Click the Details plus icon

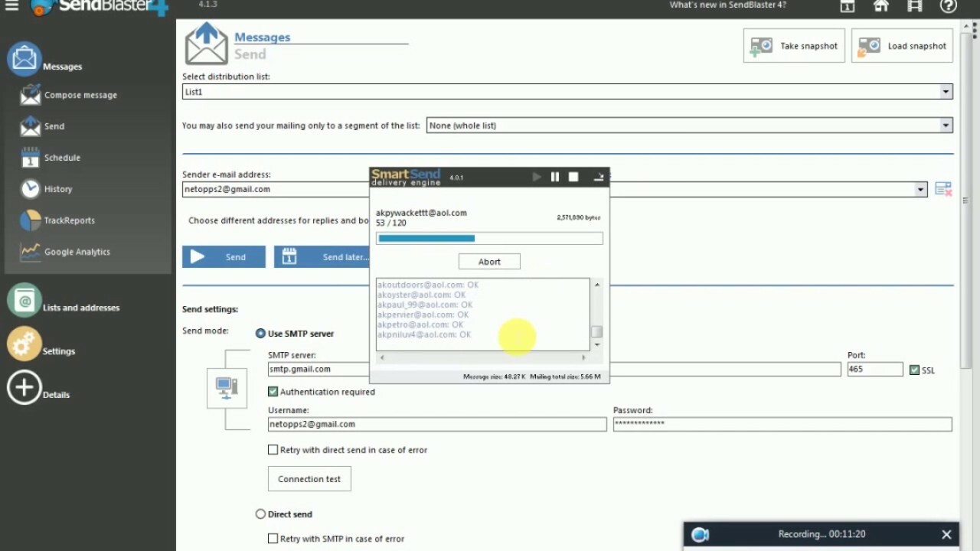click(x=24, y=388)
